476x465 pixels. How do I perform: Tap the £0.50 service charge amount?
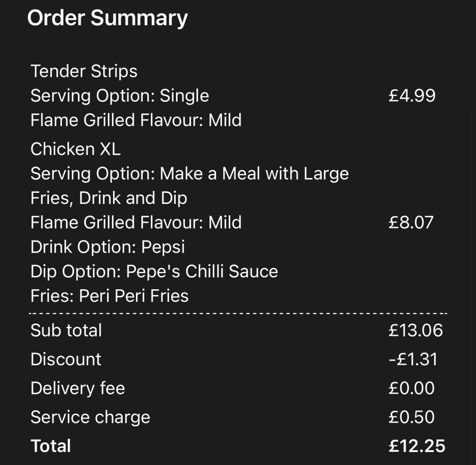click(x=411, y=417)
